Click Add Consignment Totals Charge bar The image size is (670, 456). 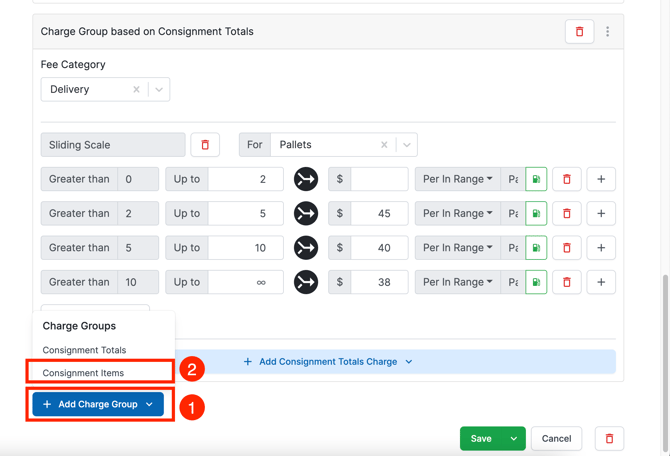tap(328, 362)
